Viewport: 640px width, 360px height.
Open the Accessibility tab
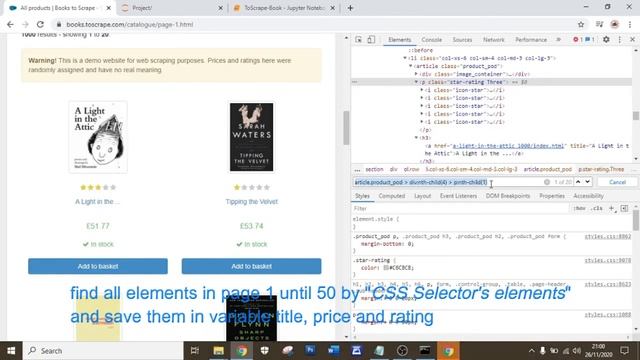tap(588, 196)
